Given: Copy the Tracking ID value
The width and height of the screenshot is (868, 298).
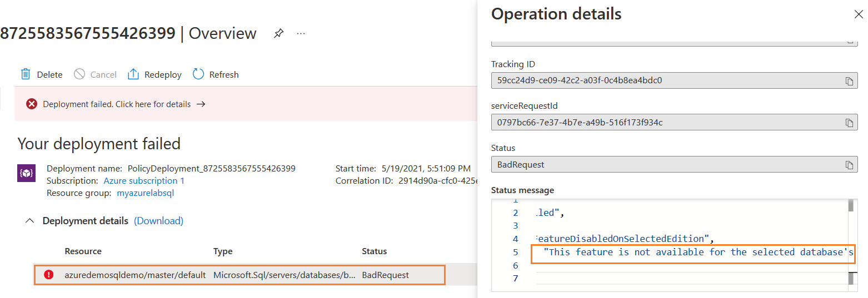Looking at the screenshot, I should (849, 81).
